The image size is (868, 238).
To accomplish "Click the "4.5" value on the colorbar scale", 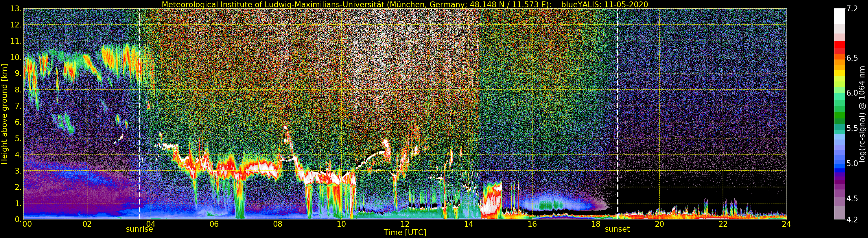I will [852, 199].
